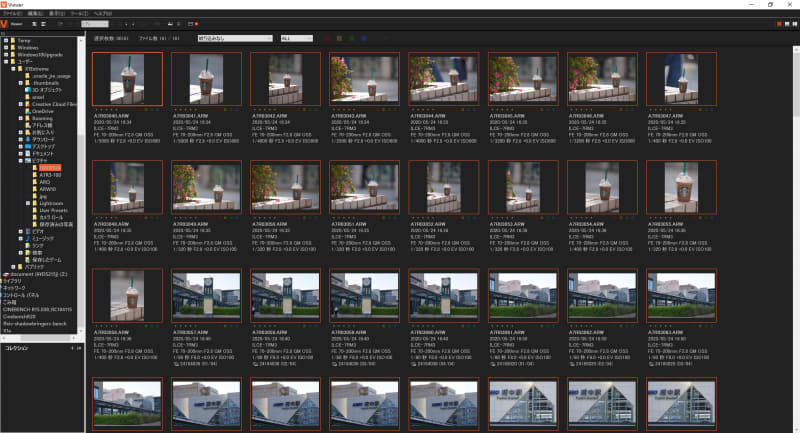The height and width of the screenshot is (433, 800).
Task: Select thumbnail A7R03043.ARW with flowers
Action: click(364, 79)
